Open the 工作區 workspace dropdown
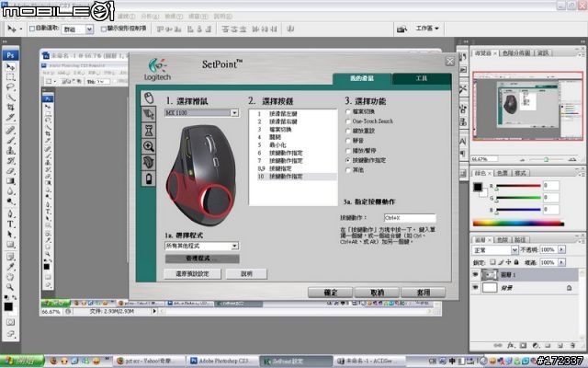Screen dimensions: 588x368 click(x=426, y=29)
